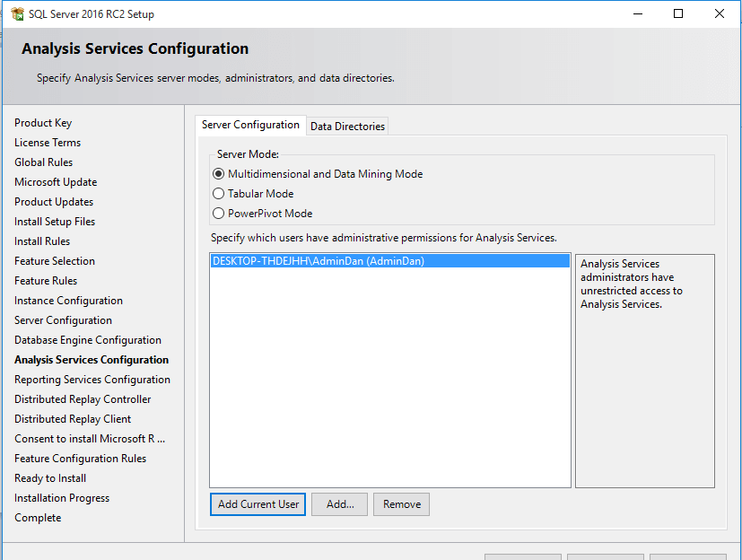Click the Add... button
The width and height of the screenshot is (742, 560).
tap(340, 504)
